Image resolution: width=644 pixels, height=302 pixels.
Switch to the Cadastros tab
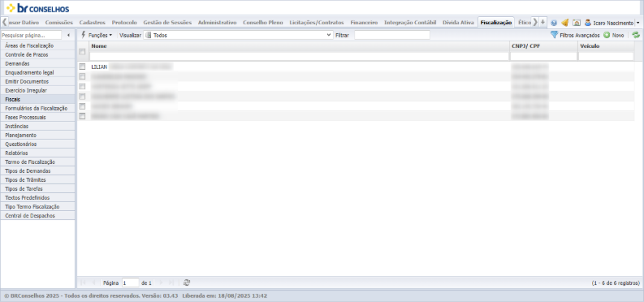[x=93, y=23]
